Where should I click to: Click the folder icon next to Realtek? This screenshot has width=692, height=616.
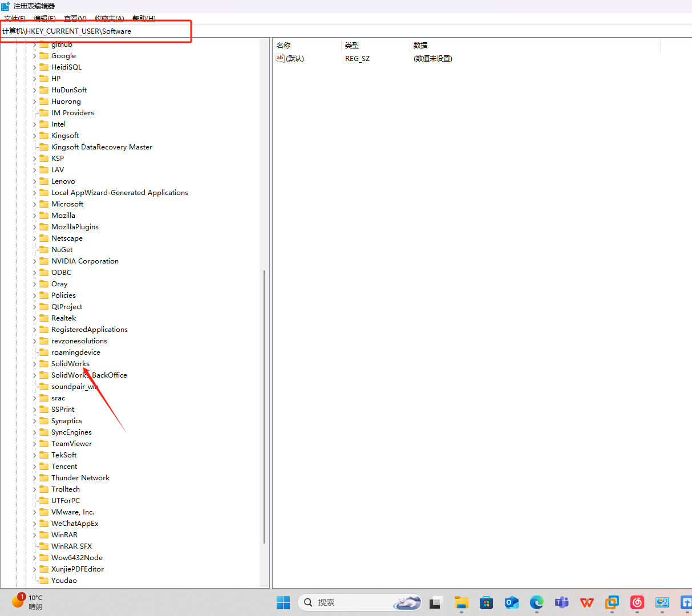tap(44, 318)
